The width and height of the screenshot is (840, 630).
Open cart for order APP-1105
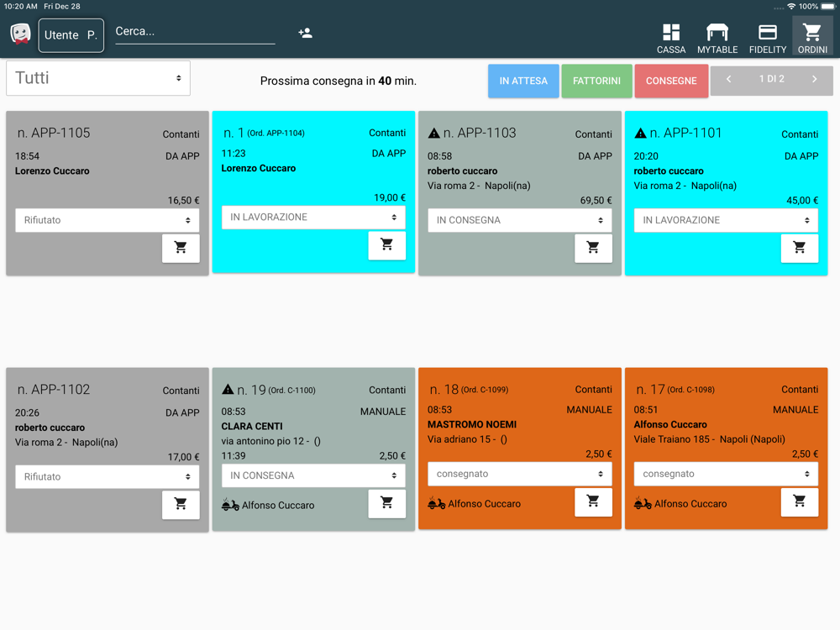[x=181, y=248]
